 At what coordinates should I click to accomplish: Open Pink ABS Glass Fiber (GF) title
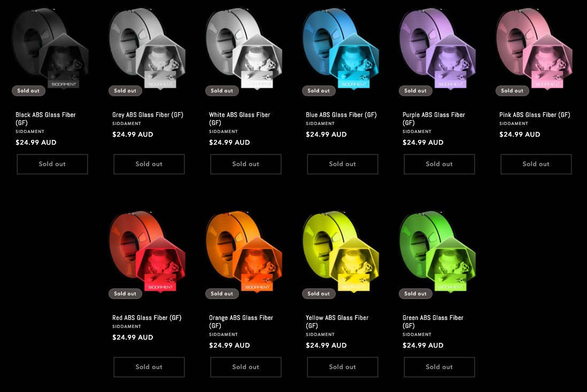click(535, 115)
